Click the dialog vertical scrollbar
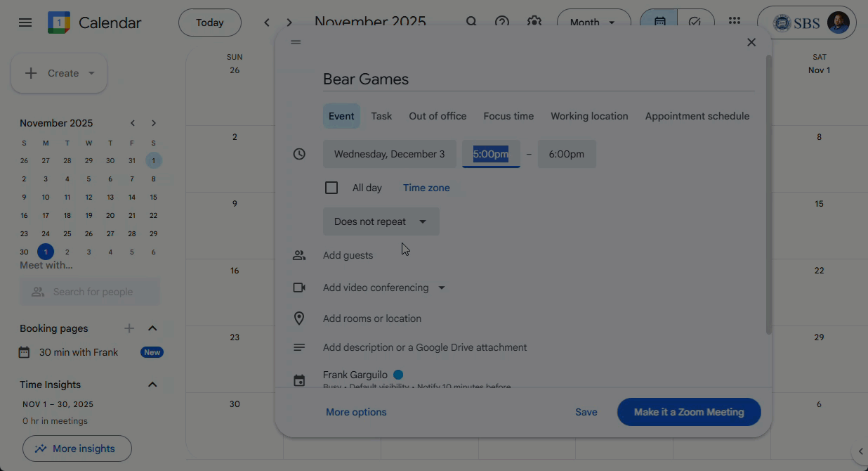Screen dimensions: 868x471 (x=769, y=194)
